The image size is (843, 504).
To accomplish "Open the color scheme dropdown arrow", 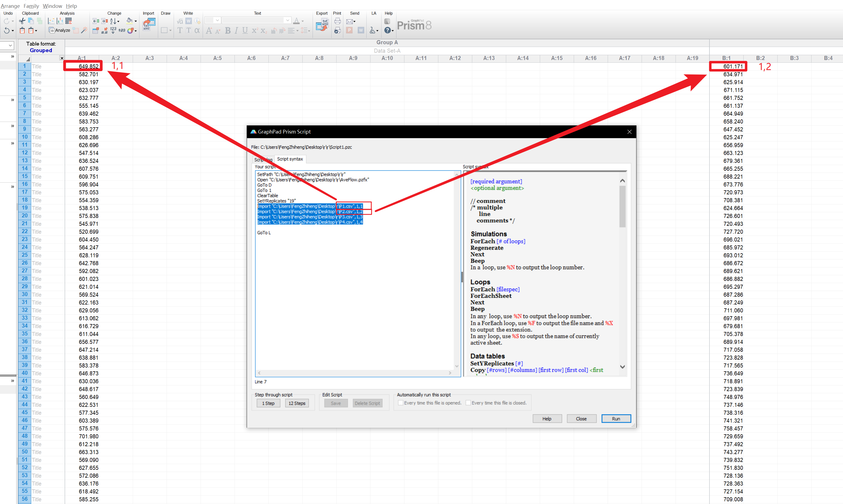I will pos(135,31).
